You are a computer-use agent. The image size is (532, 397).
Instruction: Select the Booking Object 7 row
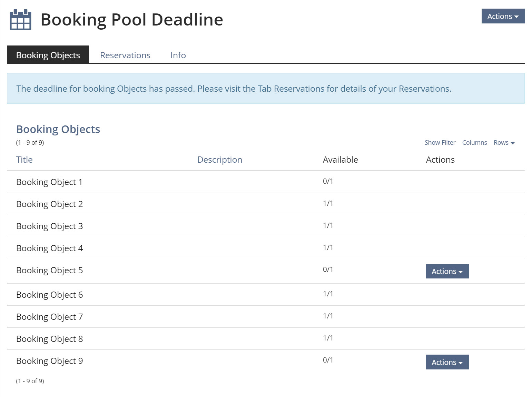(49, 317)
